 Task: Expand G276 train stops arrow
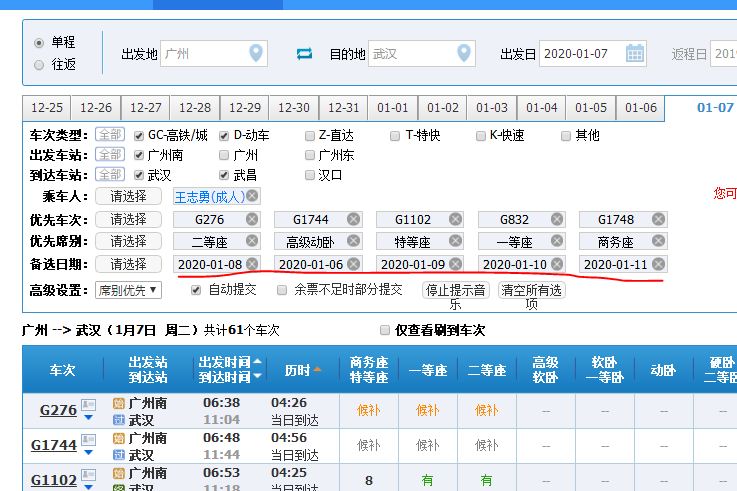tap(88, 417)
